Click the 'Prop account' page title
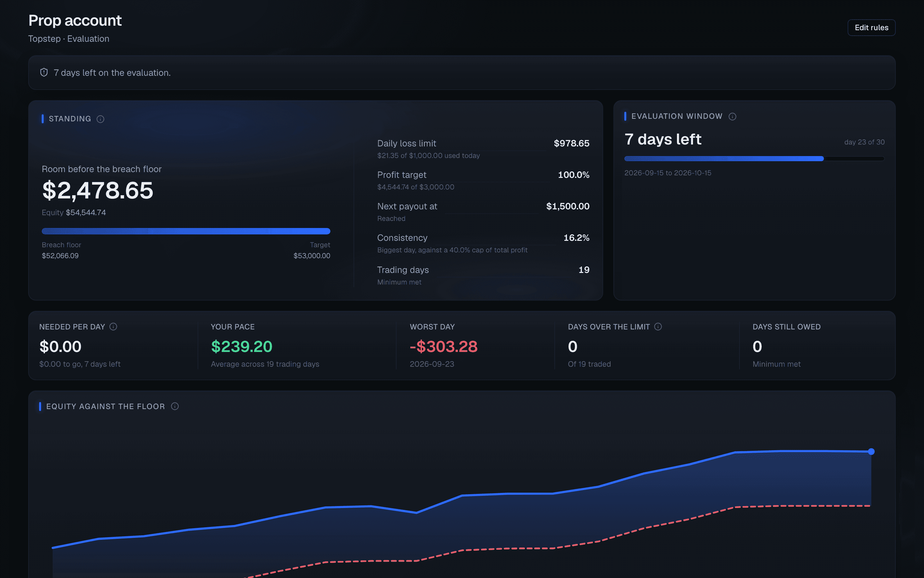This screenshot has height=578, width=924. [x=75, y=21]
